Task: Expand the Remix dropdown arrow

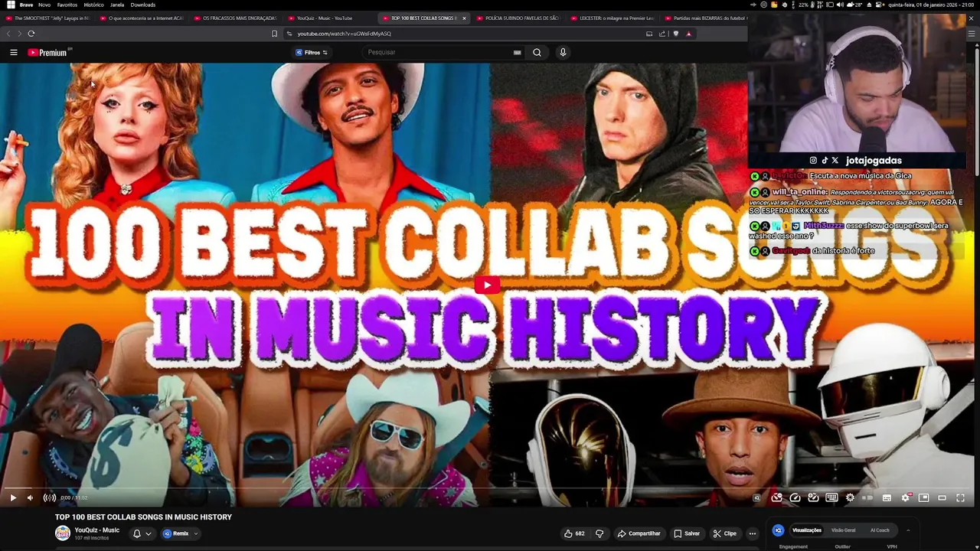Action: [196, 533]
